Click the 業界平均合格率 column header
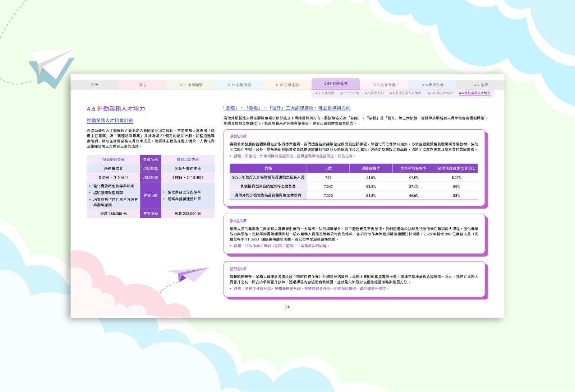The height and width of the screenshot is (392, 575). point(414,168)
